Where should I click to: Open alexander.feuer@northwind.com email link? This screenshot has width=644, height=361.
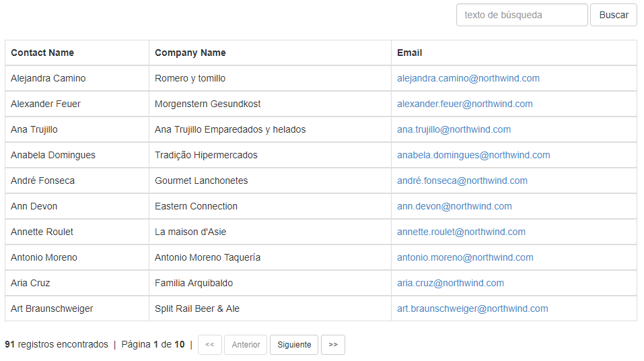click(x=465, y=104)
